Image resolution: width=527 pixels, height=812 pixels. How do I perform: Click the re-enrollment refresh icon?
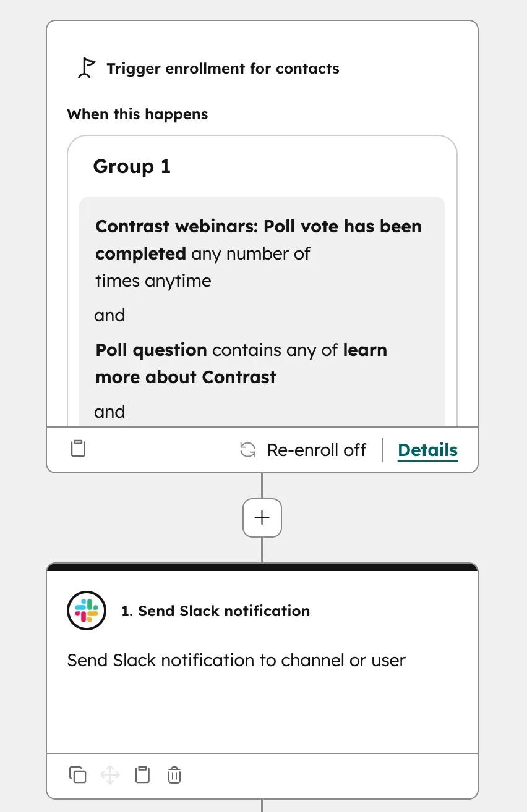(x=247, y=450)
